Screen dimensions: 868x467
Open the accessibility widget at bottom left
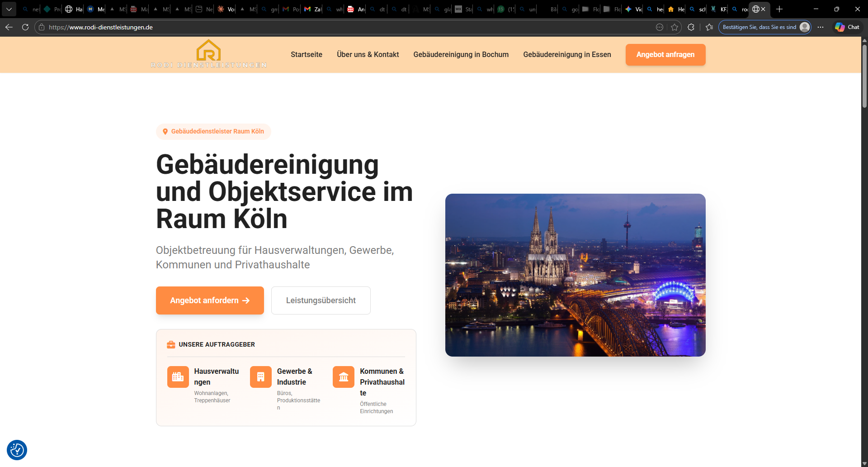point(17,450)
